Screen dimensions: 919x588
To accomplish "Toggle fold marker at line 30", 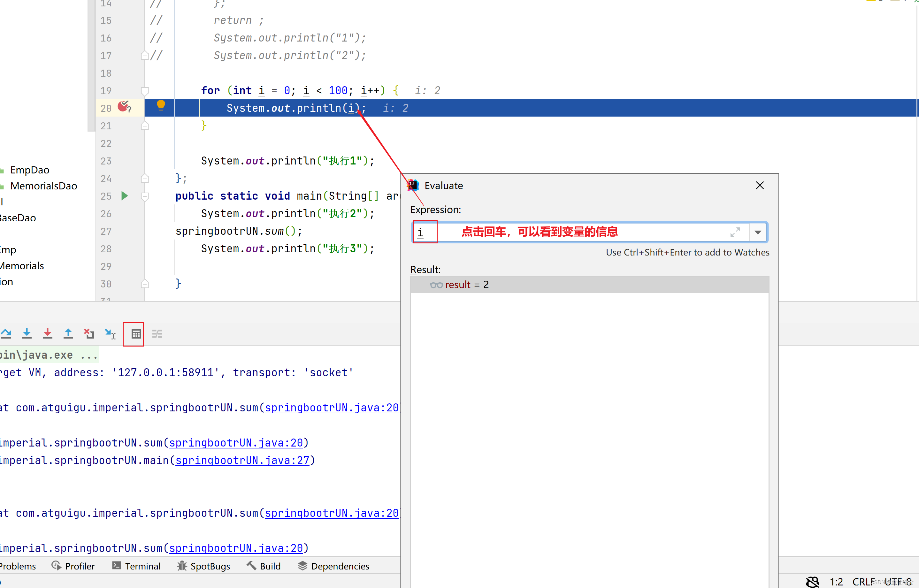I will coord(145,284).
